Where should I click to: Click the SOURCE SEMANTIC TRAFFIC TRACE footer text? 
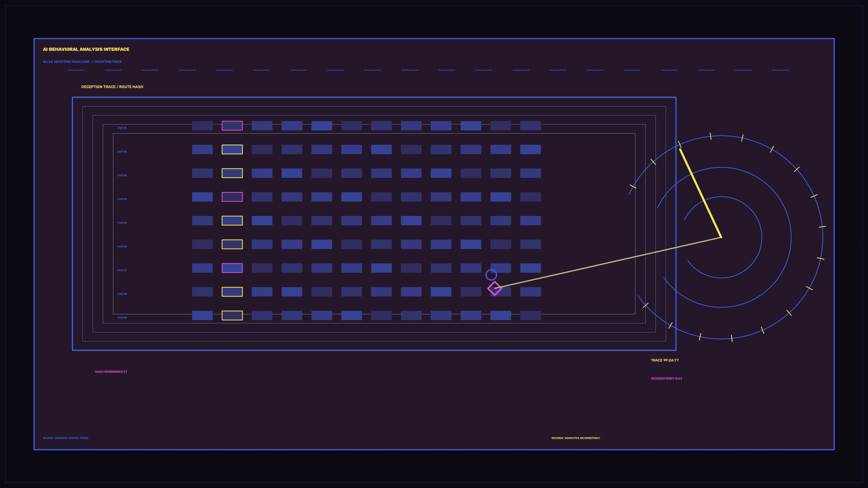pos(66,438)
